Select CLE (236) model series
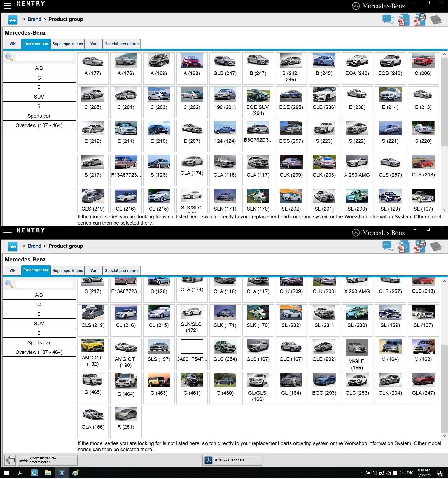Screen dimensions: 448x479 point(324,102)
